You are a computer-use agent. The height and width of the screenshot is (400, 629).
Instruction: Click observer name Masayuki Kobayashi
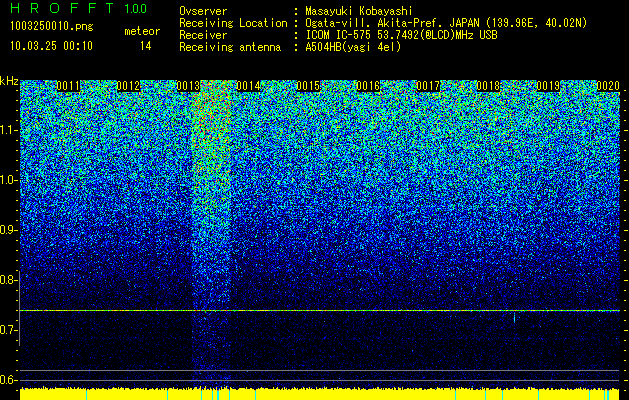(359, 11)
